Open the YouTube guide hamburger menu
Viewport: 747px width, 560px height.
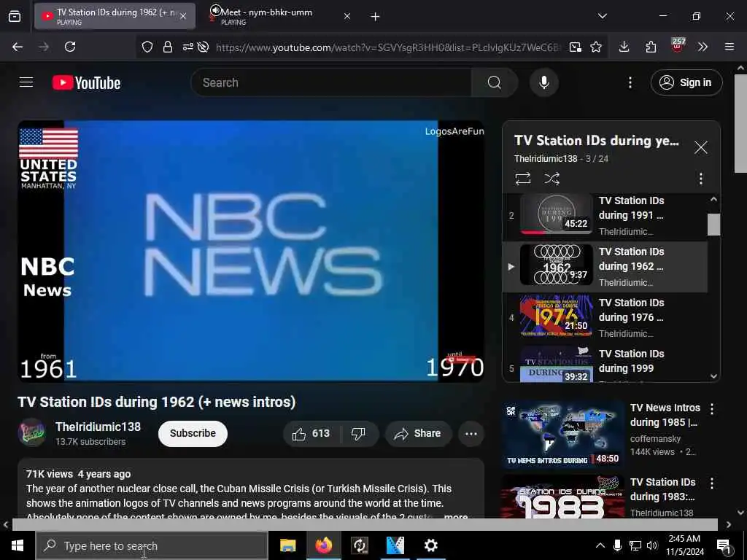point(26,82)
